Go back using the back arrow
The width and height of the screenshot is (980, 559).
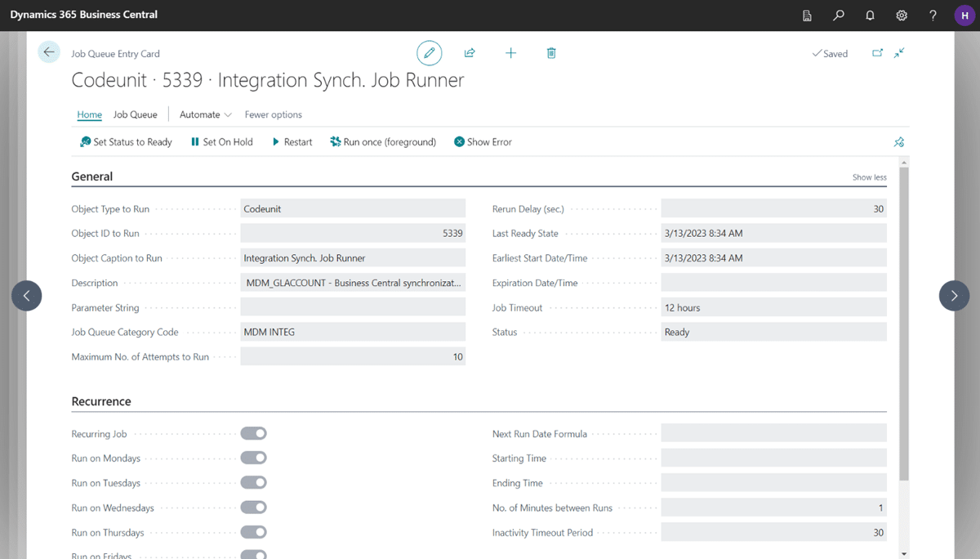(49, 52)
